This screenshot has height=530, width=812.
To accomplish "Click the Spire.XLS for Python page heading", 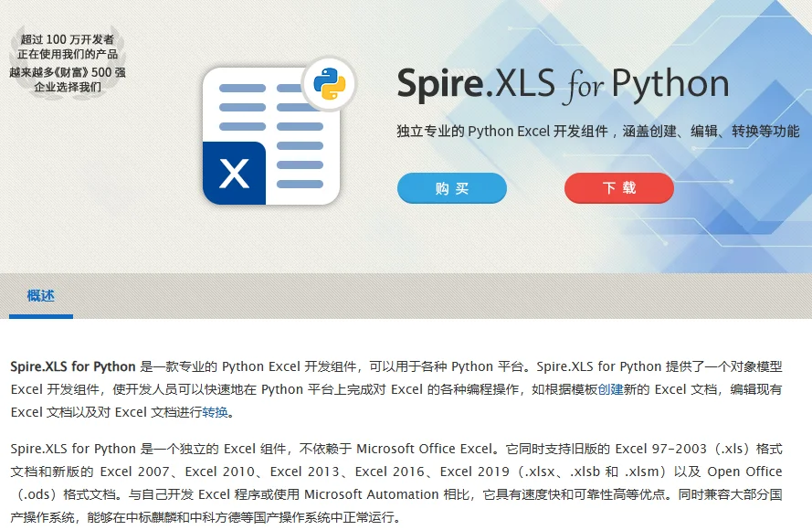I will click(x=562, y=83).
